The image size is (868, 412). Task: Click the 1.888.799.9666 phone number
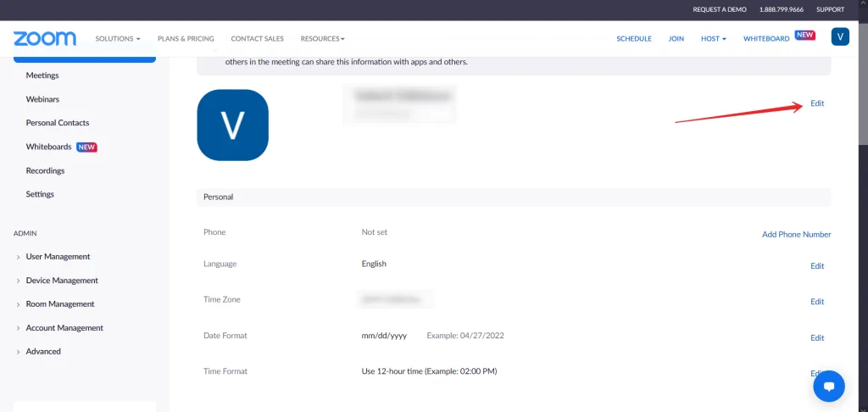782,10
